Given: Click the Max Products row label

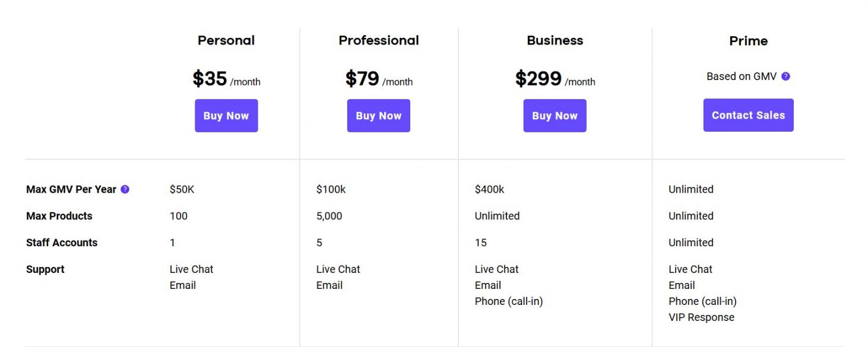Looking at the screenshot, I should point(59,216).
